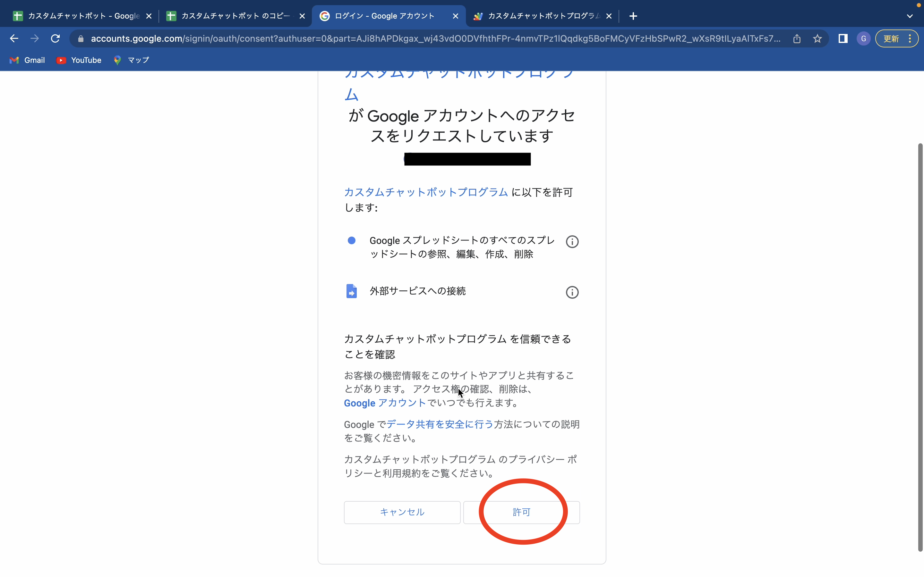Open the Chrome three-dot menu
924x577 pixels.
(910, 38)
